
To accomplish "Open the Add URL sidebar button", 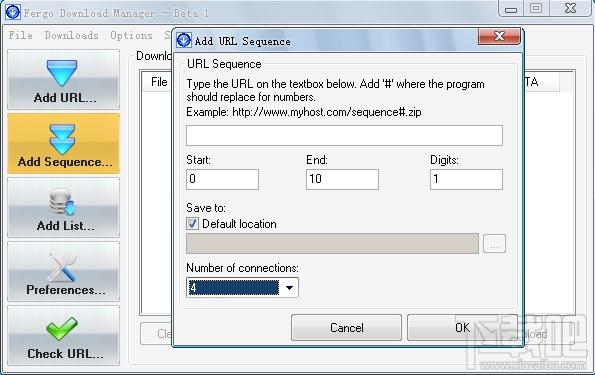I will tap(63, 80).
